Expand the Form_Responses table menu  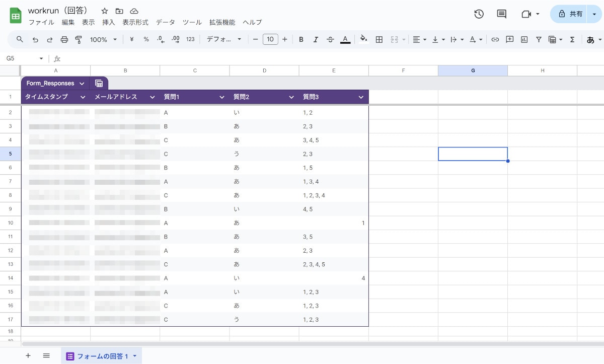82,84
